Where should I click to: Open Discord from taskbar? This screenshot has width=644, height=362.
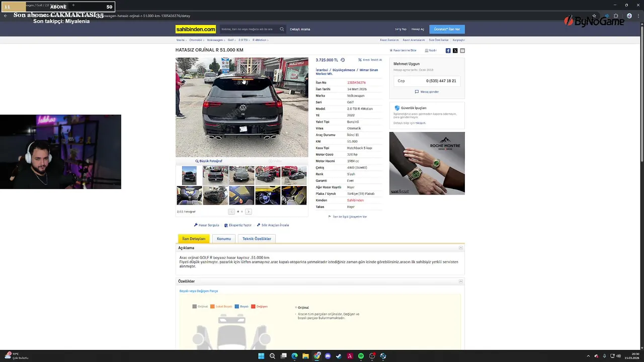[328, 356]
